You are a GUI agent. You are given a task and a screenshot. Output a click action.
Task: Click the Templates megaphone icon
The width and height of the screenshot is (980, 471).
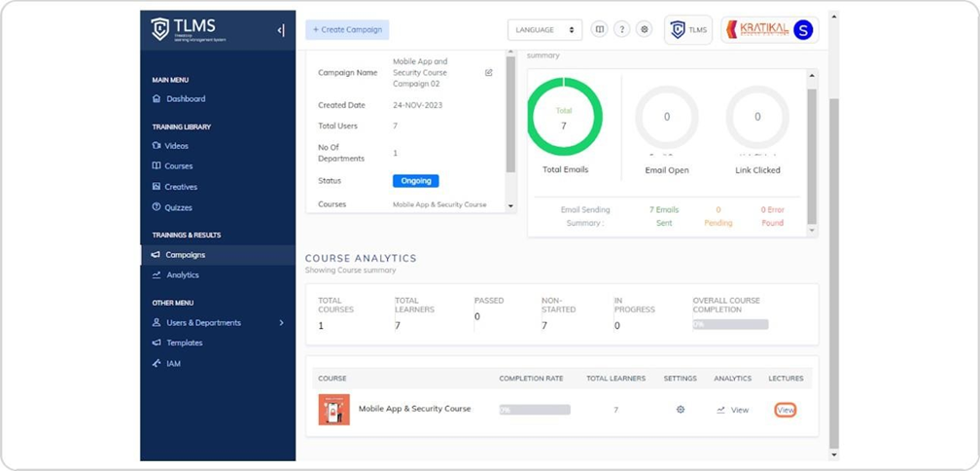157,343
